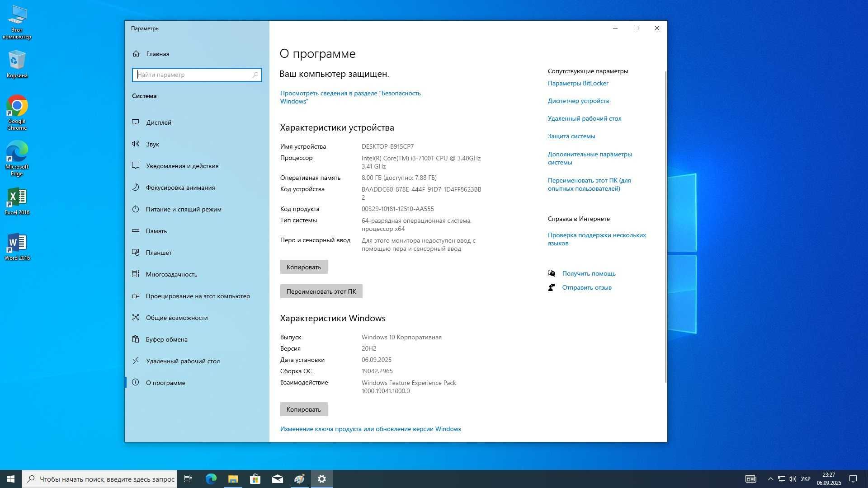The width and height of the screenshot is (868, 488).
Task: Open Защита системы link
Action: [571, 136]
